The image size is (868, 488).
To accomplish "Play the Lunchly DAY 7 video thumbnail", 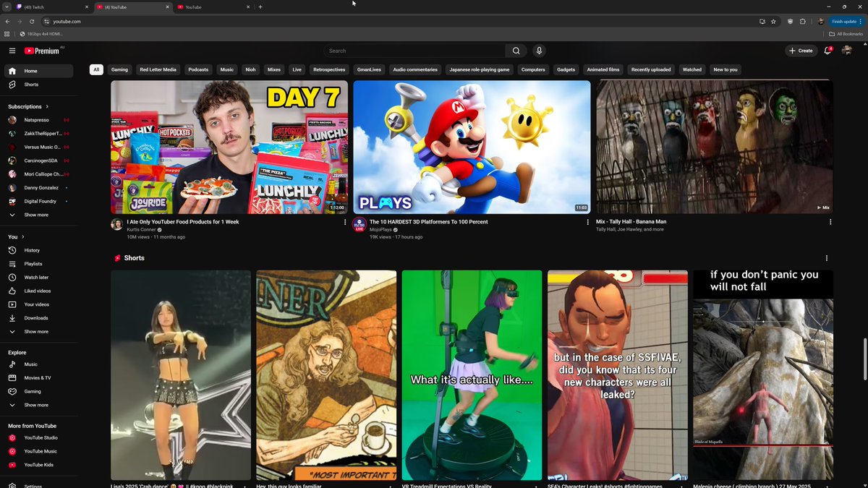I will [x=229, y=147].
